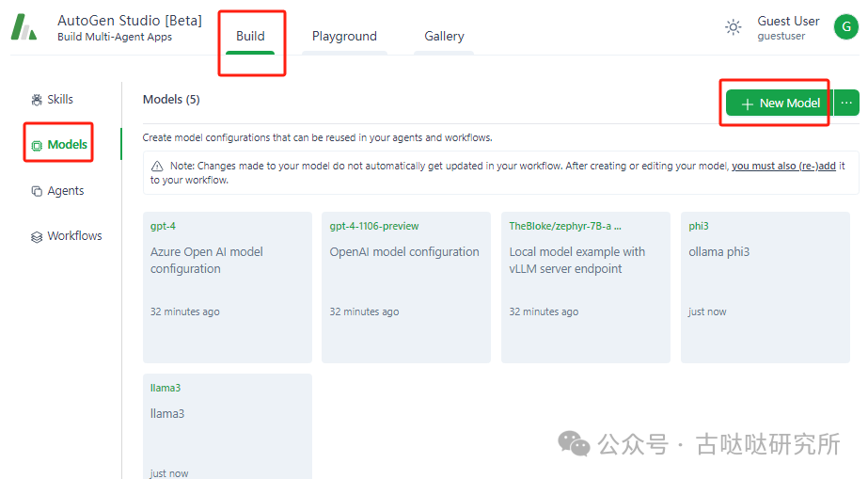Toggle the light/dark theme sun icon
This screenshot has height=479, width=868.
point(733,27)
